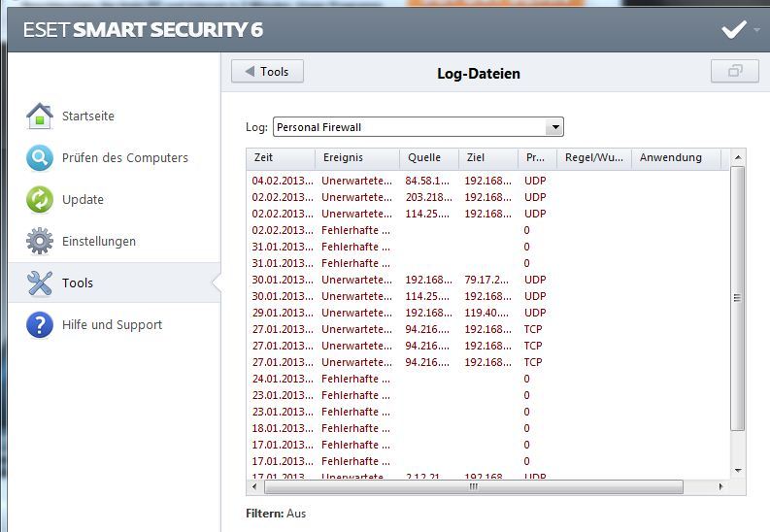The width and height of the screenshot is (770, 532).
Task: Click the vertical scrollbar down arrow
Action: [738, 471]
